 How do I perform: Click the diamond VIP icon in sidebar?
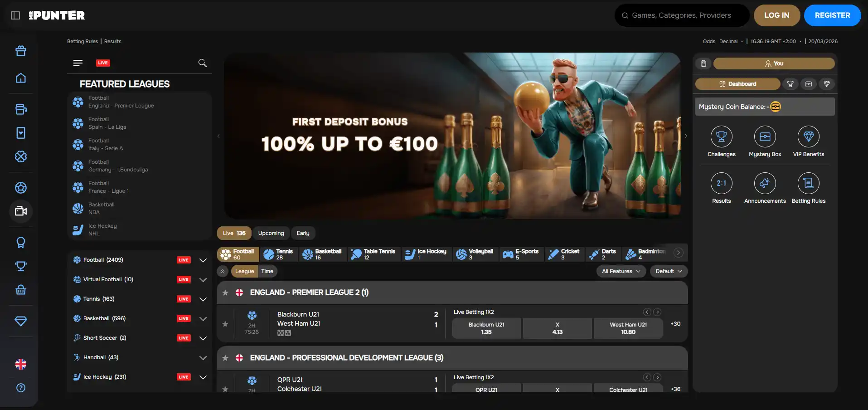(x=21, y=321)
